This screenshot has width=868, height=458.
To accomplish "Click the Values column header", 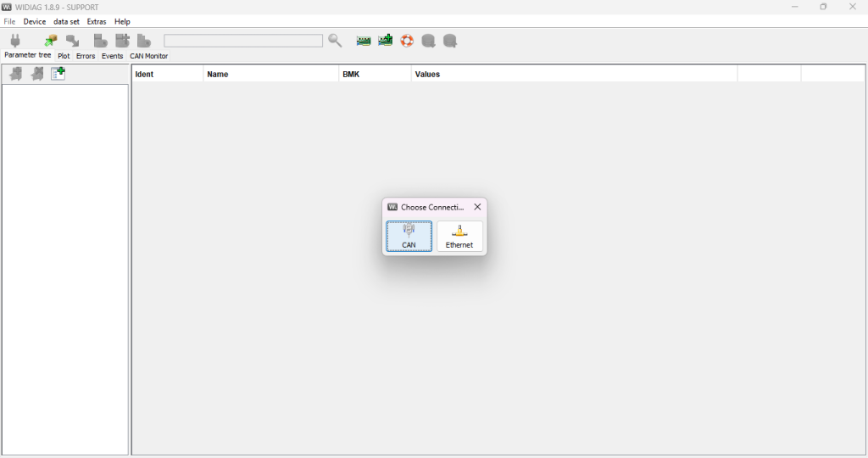I will 574,74.
